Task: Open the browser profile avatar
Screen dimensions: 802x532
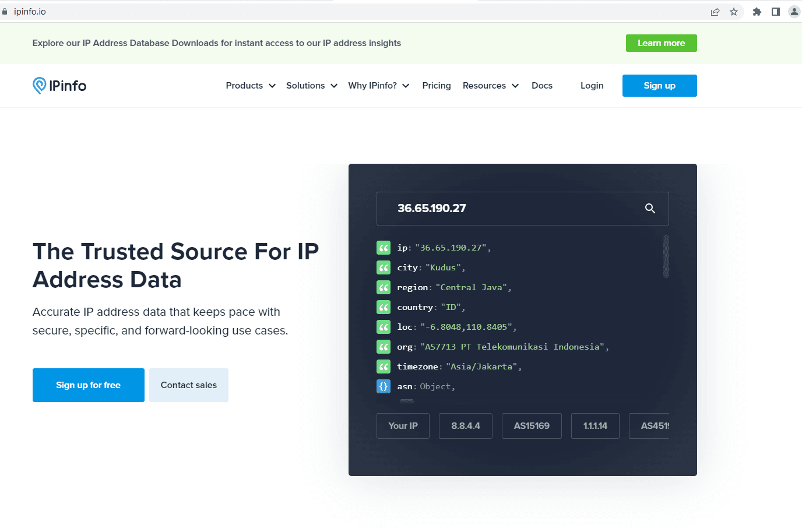Action: (x=794, y=12)
